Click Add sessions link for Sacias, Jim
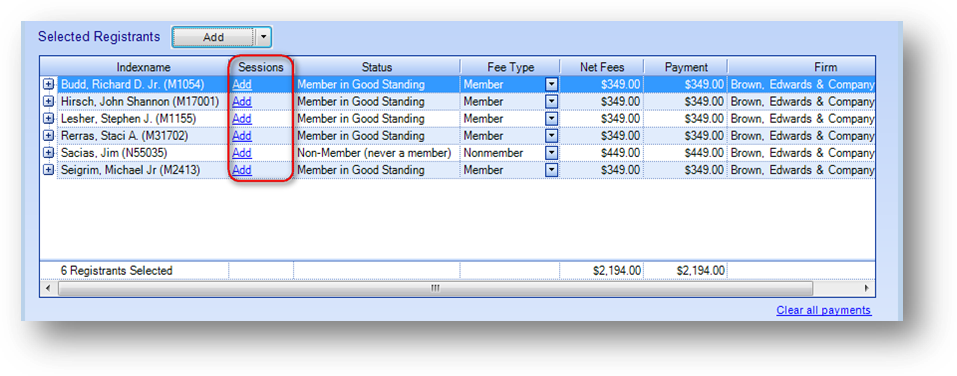 [242, 153]
